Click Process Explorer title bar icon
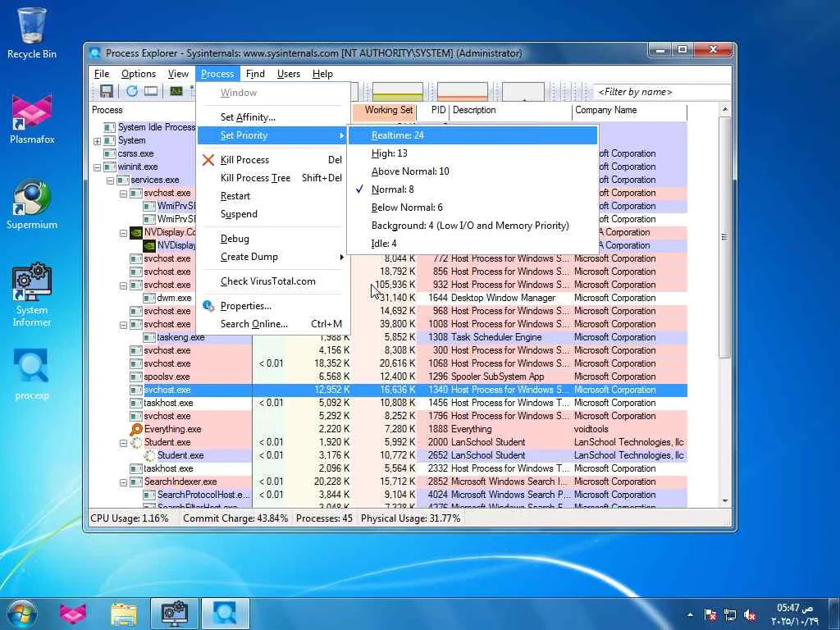Screen dimensions: 840x630 (95, 53)
